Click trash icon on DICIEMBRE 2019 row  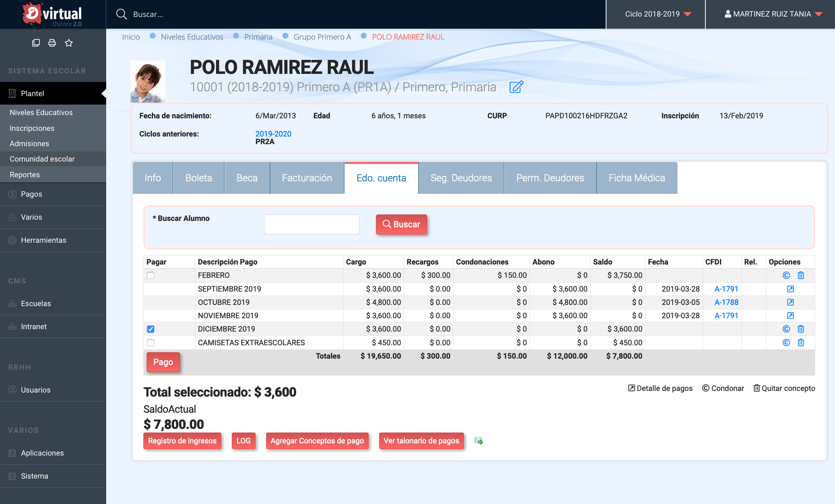click(801, 329)
